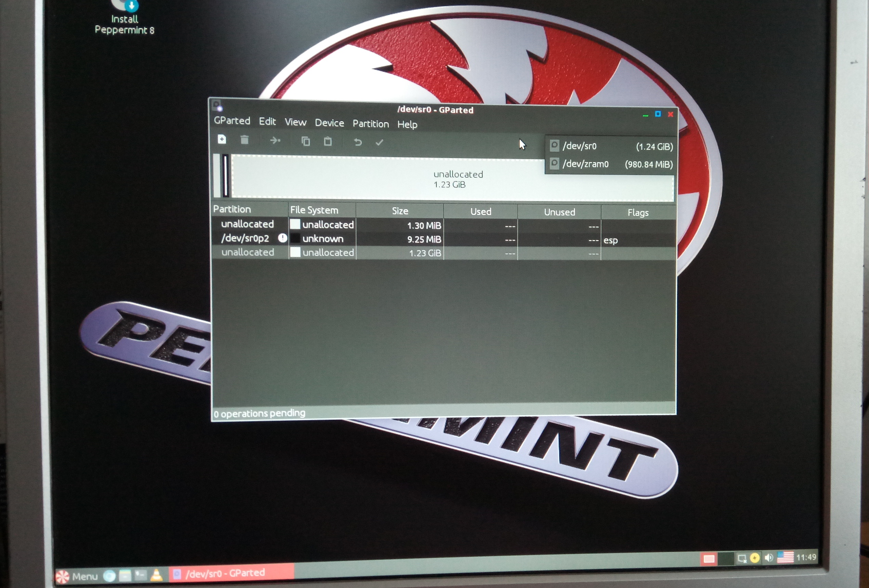The width and height of the screenshot is (869, 588).
Task: Click the Unused column header
Action: (559, 212)
